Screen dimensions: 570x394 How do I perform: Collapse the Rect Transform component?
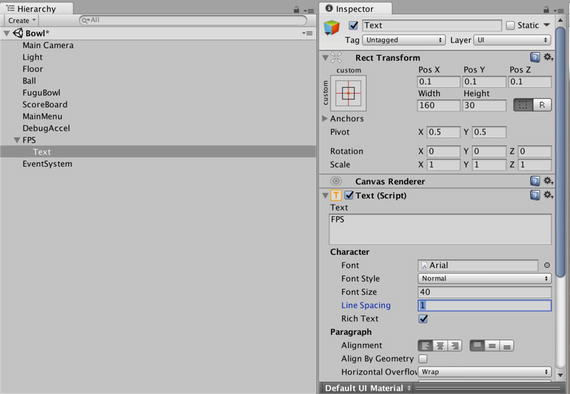325,58
